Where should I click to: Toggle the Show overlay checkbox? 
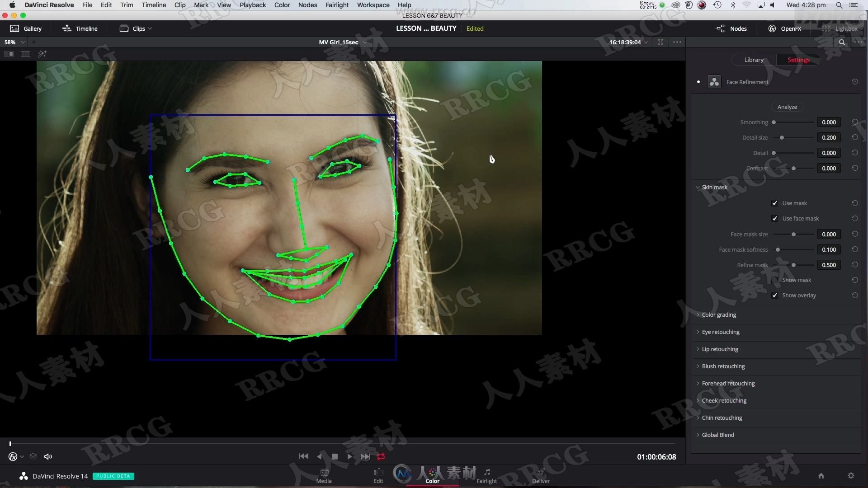click(x=775, y=295)
